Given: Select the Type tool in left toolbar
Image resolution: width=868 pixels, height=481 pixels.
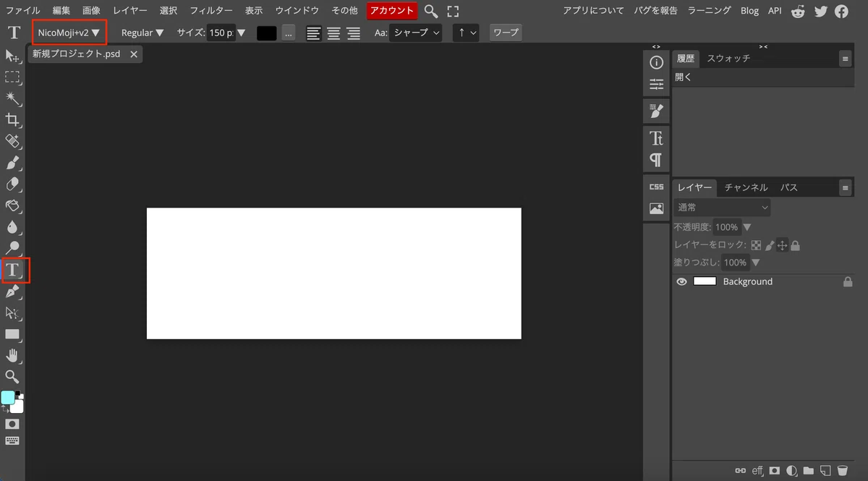Looking at the screenshot, I should [x=12, y=271].
